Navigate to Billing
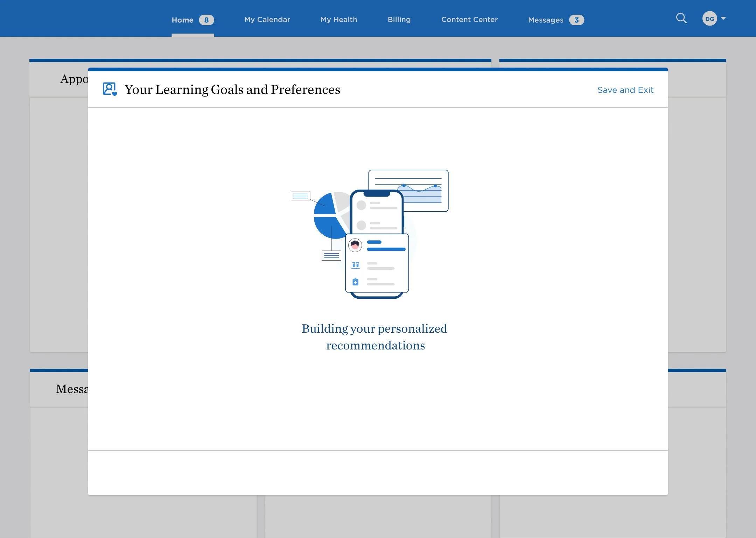The height and width of the screenshot is (538, 756). pos(399,20)
